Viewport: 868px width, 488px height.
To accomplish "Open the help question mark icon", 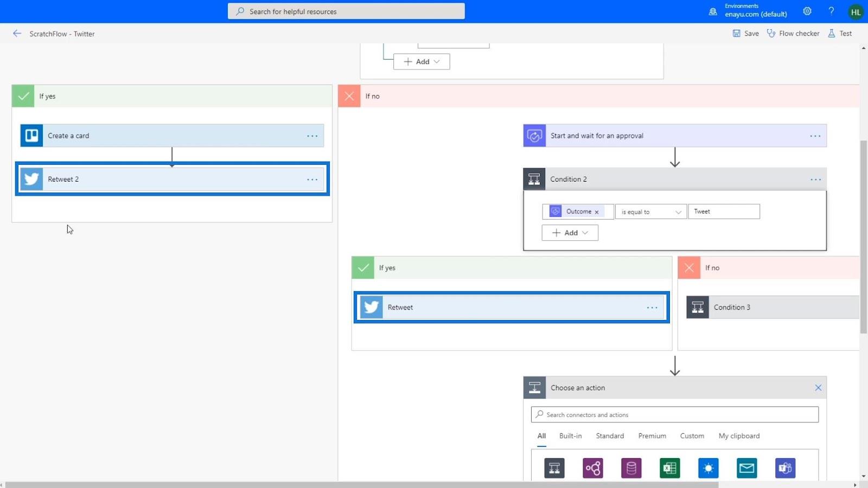I will (x=831, y=11).
